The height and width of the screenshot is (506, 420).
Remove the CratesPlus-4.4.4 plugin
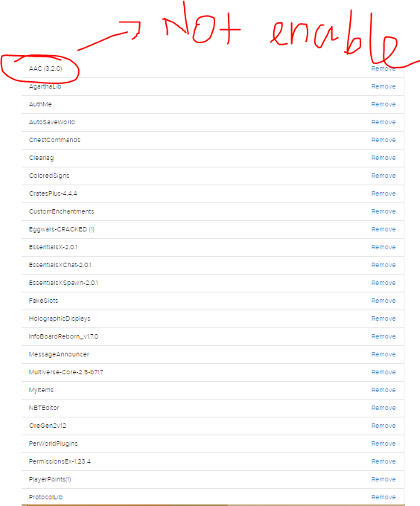coord(384,193)
